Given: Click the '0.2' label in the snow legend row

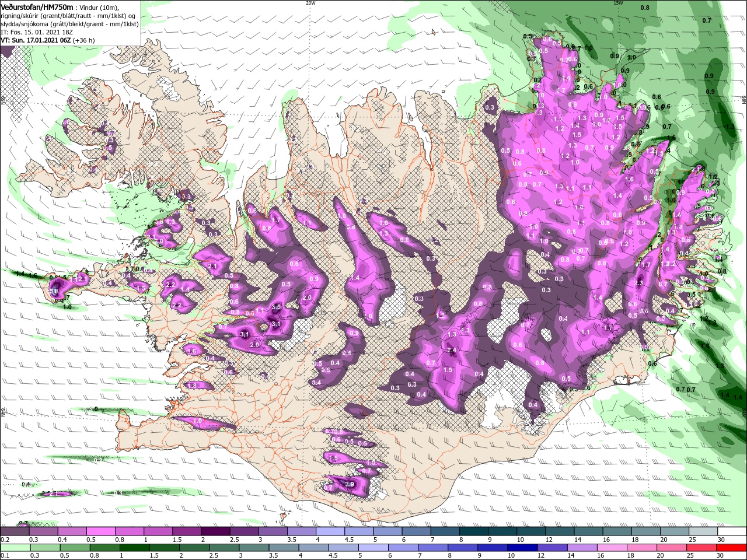Looking at the screenshot, I should click(5, 540).
